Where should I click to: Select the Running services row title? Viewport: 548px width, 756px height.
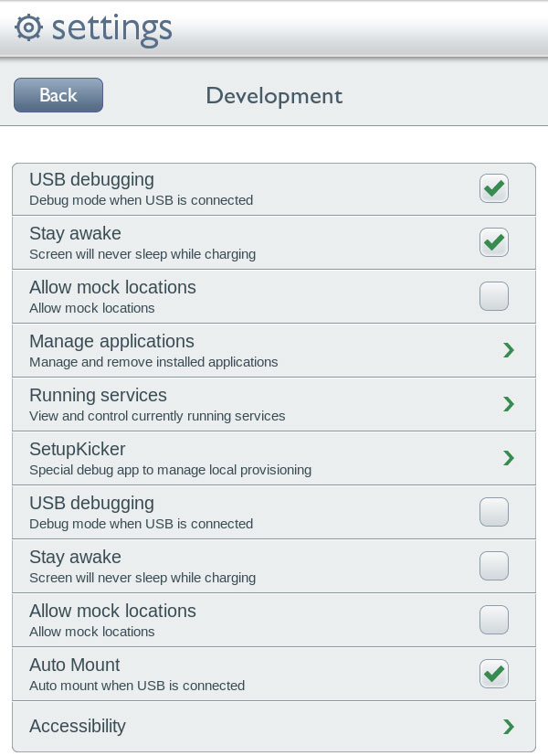click(x=98, y=396)
